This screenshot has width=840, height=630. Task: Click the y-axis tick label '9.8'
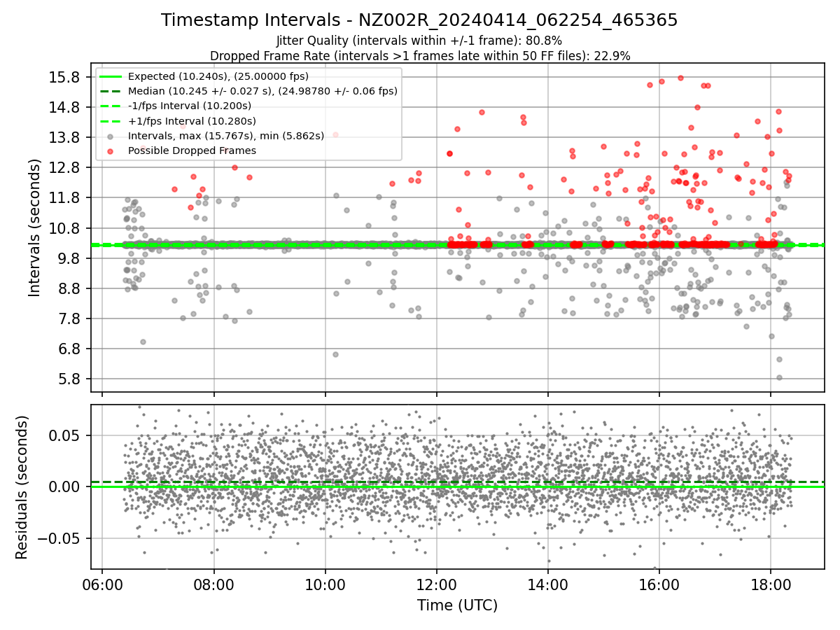click(69, 258)
